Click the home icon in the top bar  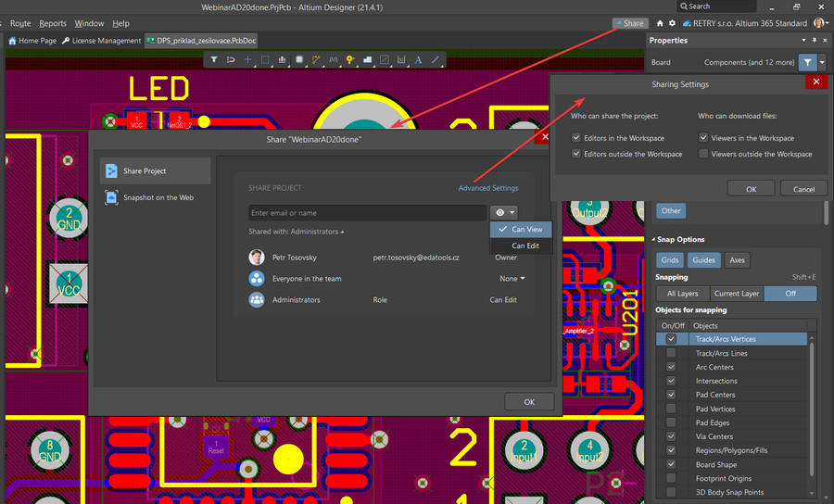660,23
